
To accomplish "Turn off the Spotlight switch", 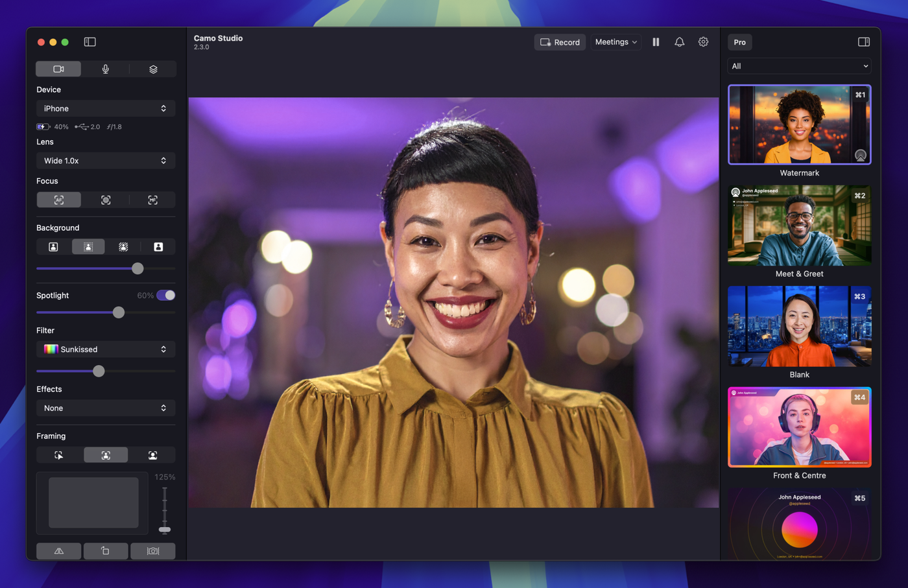I will click(x=166, y=296).
